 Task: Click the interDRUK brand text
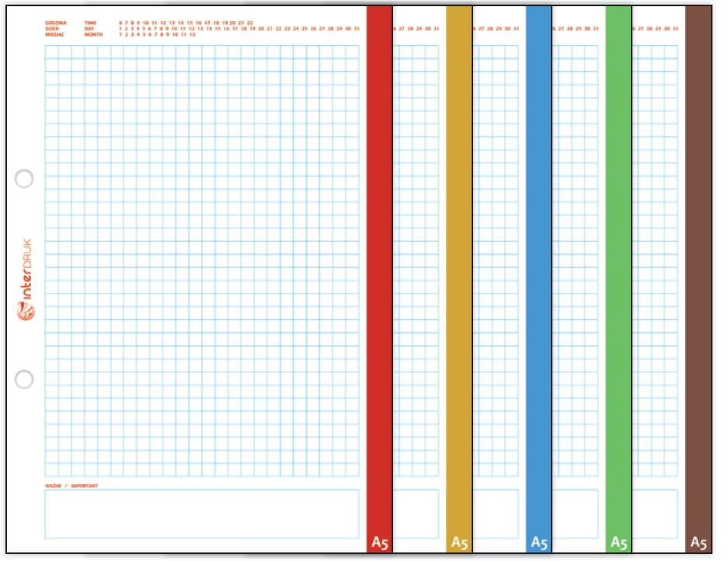coord(26,270)
